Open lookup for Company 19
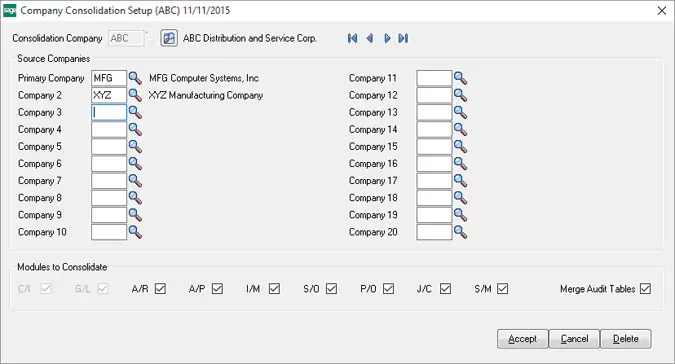This screenshot has height=364, width=675. pos(461,215)
